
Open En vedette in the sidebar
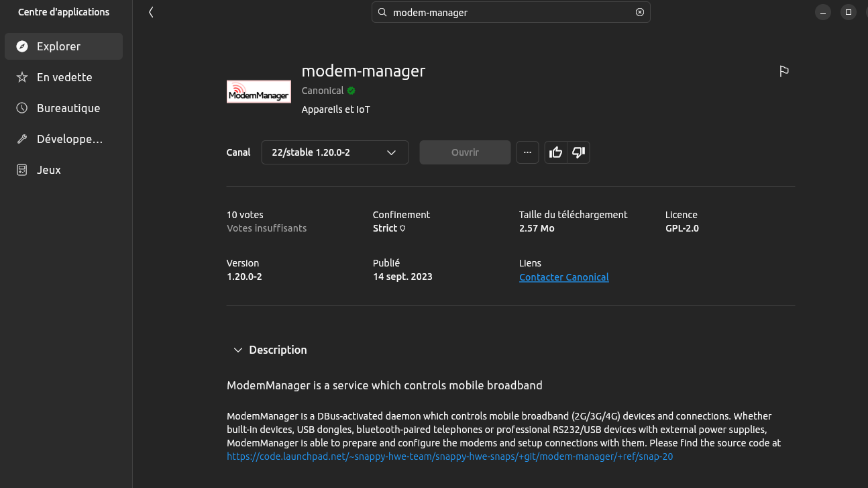(x=64, y=77)
